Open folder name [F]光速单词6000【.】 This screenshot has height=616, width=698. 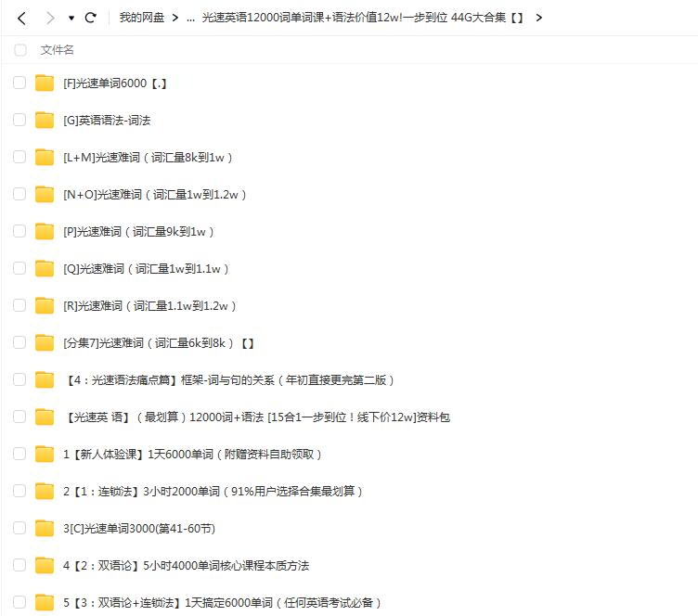point(115,83)
